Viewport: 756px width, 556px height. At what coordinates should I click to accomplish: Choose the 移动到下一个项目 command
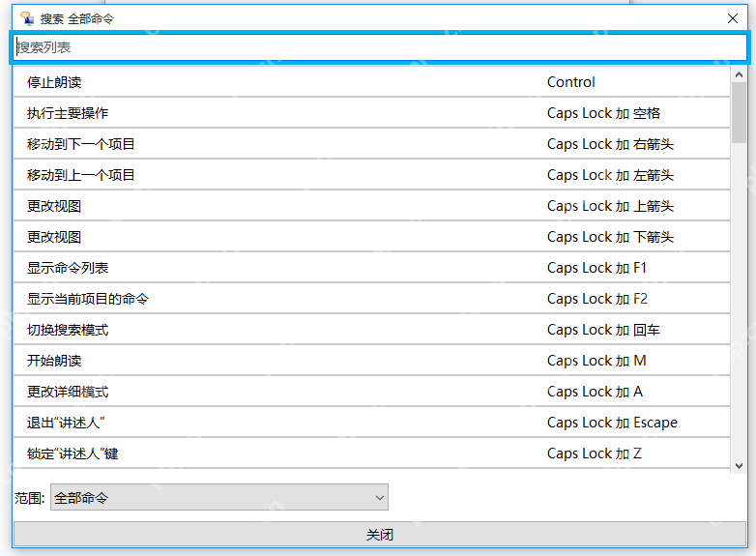[x=371, y=144]
